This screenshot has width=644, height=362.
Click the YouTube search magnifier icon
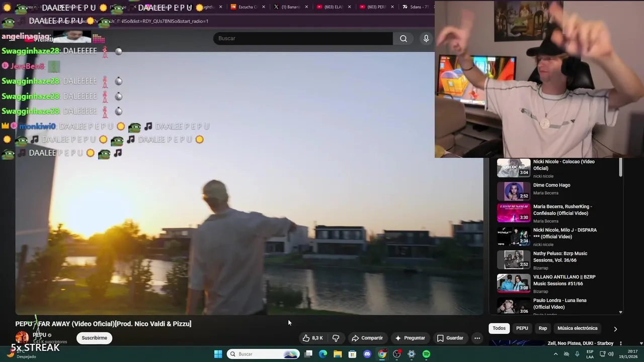click(x=404, y=39)
